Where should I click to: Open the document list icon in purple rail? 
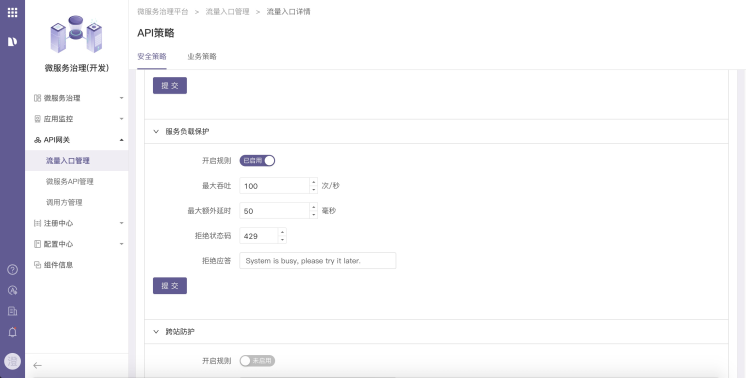12,311
